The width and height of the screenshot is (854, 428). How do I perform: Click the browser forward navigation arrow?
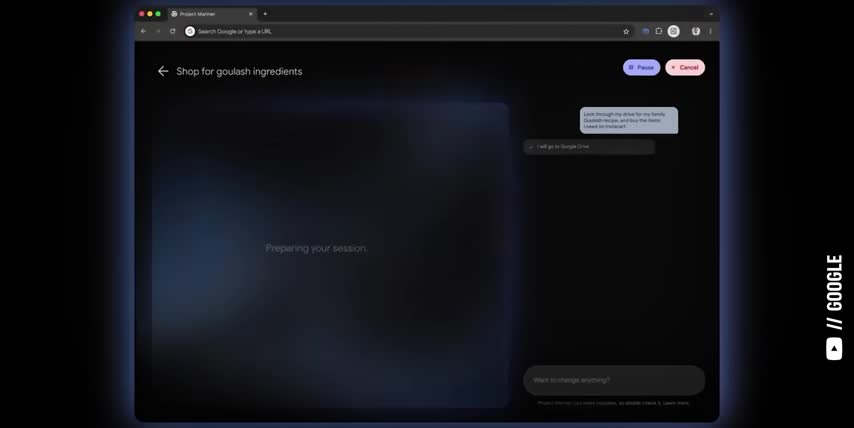click(157, 31)
